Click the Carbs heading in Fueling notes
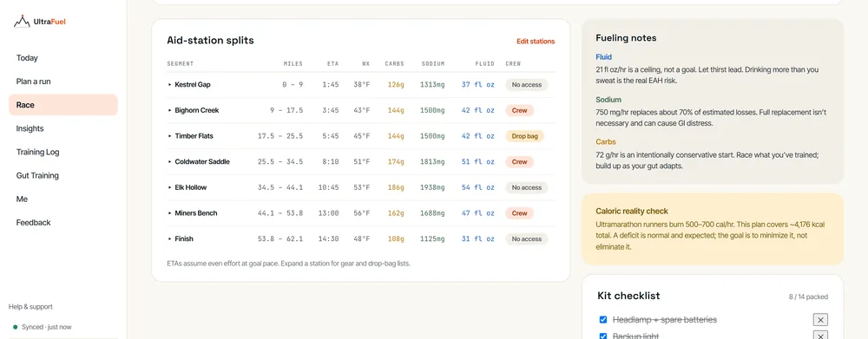Image resolution: width=868 pixels, height=339 pixels. point(606,141)
